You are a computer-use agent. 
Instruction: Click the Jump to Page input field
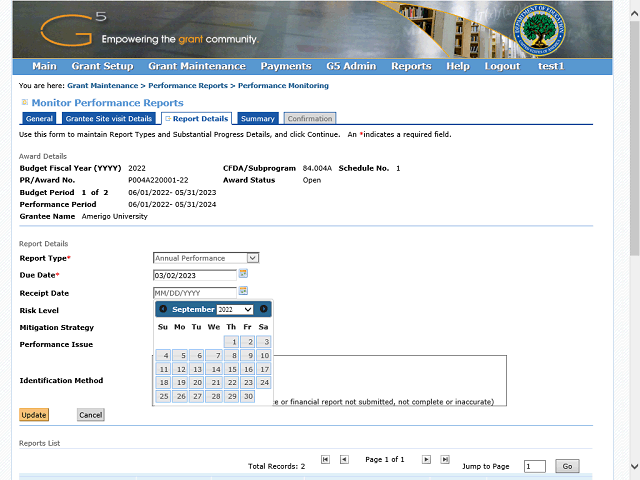tap(535, 466)
